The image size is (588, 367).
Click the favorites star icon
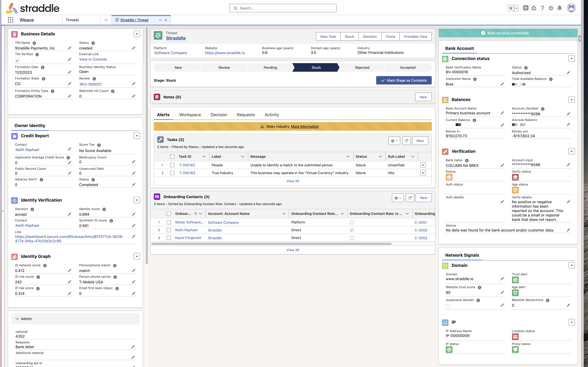(x=511, y=8)
